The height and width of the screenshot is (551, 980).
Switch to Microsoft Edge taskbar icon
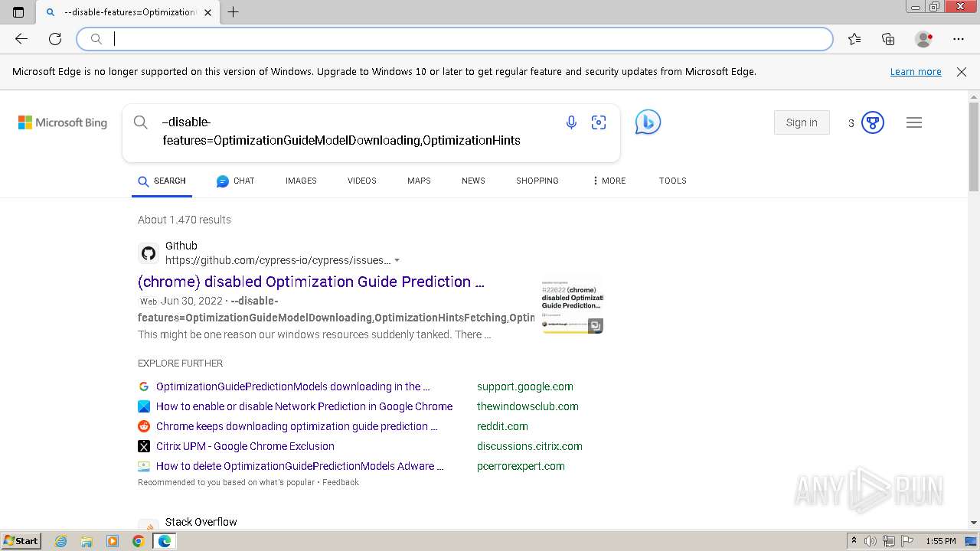pyautogui.click(x=165, y=541)
